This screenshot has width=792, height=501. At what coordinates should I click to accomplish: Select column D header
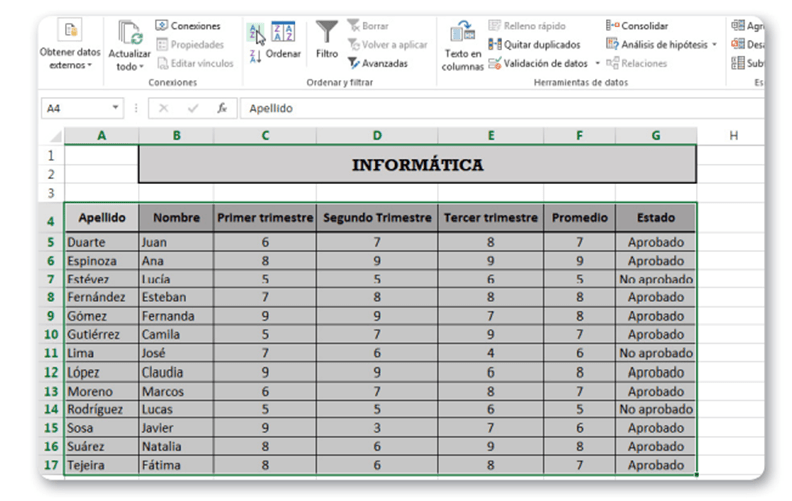coord(376,135)
